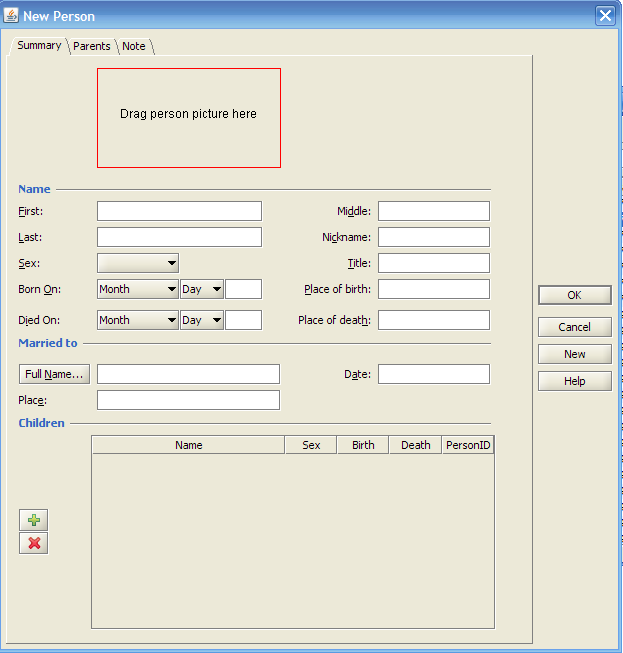The width and height of the screenshot is (623, 653).
Task: Click the Name column header in Children table
Action: coord(188,445)
